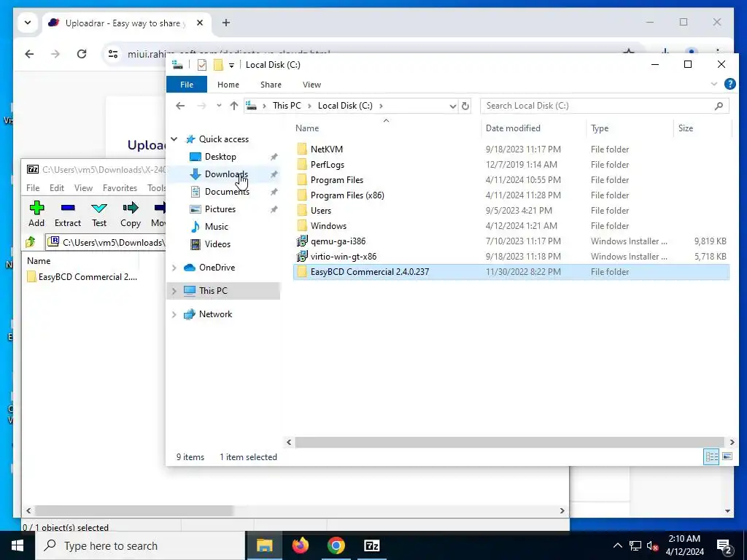Viewport: 747px width, 560px height.
Task: Reload the Chrome page
Action: [x=82, y=54]
